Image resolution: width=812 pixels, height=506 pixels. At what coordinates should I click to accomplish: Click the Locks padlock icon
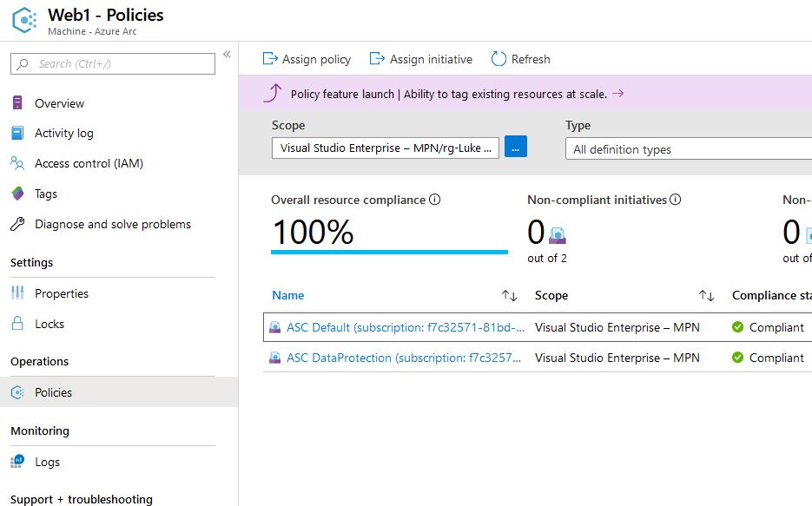point(17,324)
